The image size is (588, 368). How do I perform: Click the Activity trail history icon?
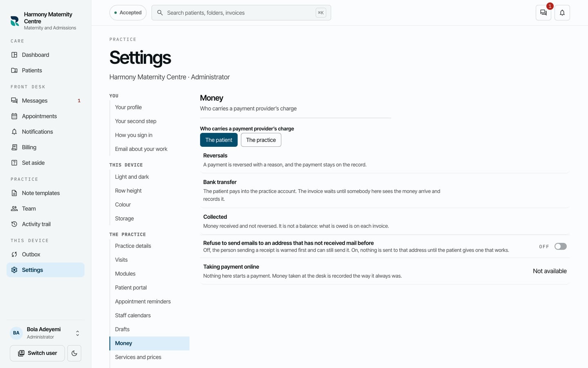14,224
